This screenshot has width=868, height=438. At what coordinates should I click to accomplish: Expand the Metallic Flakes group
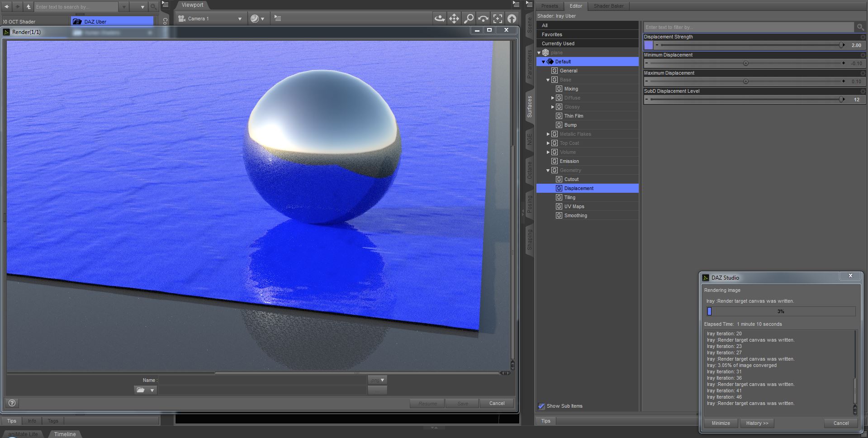[x=548, y=134]
